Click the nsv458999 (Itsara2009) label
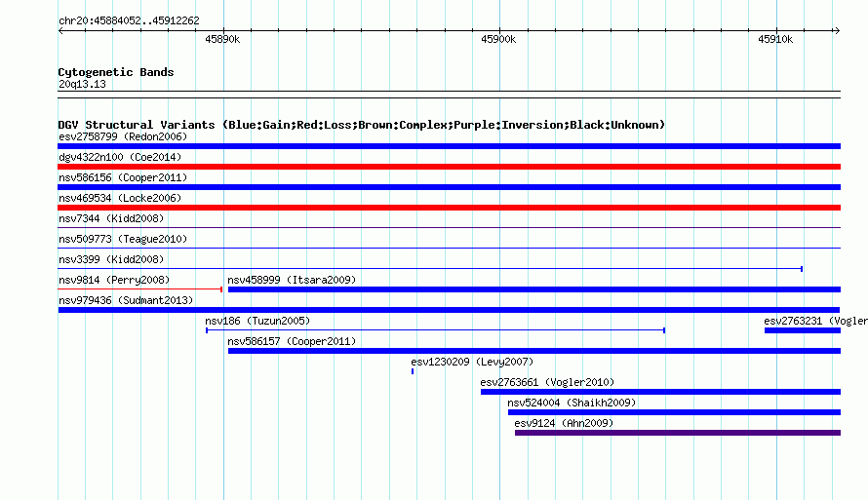 [292, 280]
